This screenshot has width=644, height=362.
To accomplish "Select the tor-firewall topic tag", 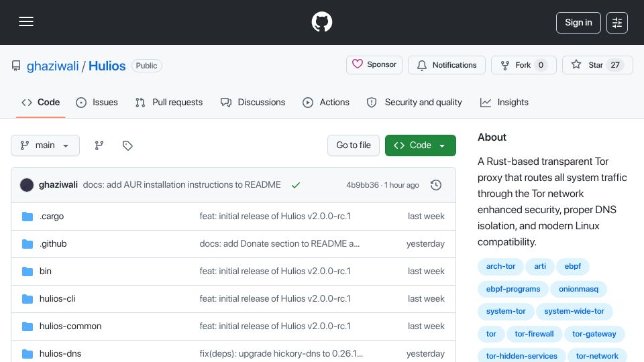I will 534,334.
